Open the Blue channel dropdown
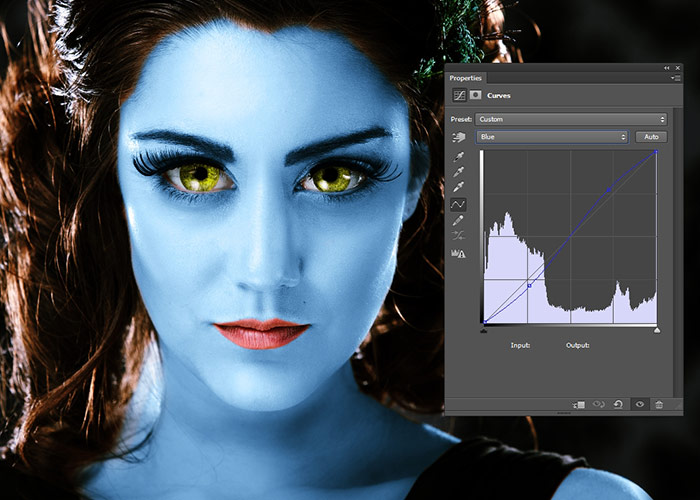 [x=552, y=137]
